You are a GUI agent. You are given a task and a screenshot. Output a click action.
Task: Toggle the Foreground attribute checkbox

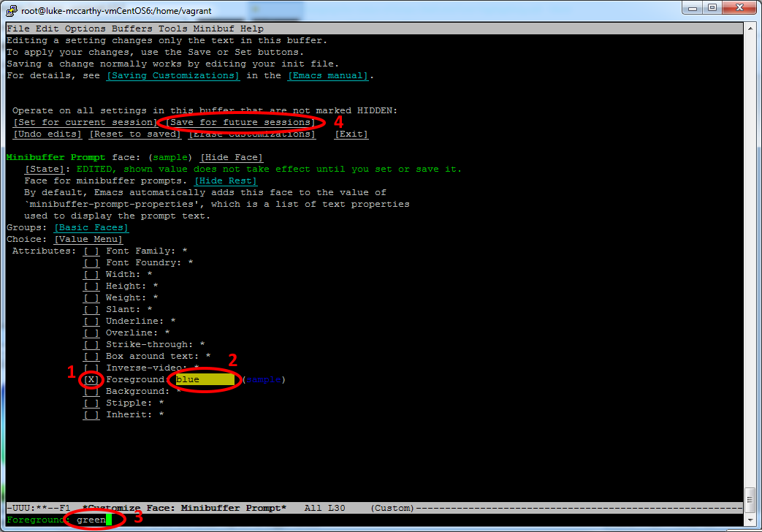point(91,379)
